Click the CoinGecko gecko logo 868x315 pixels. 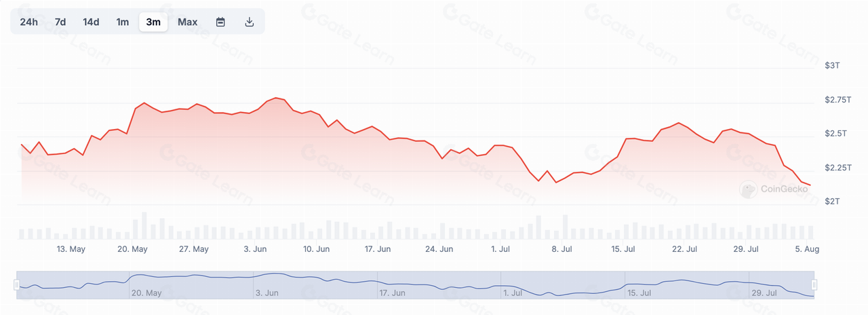click(748, 190)
